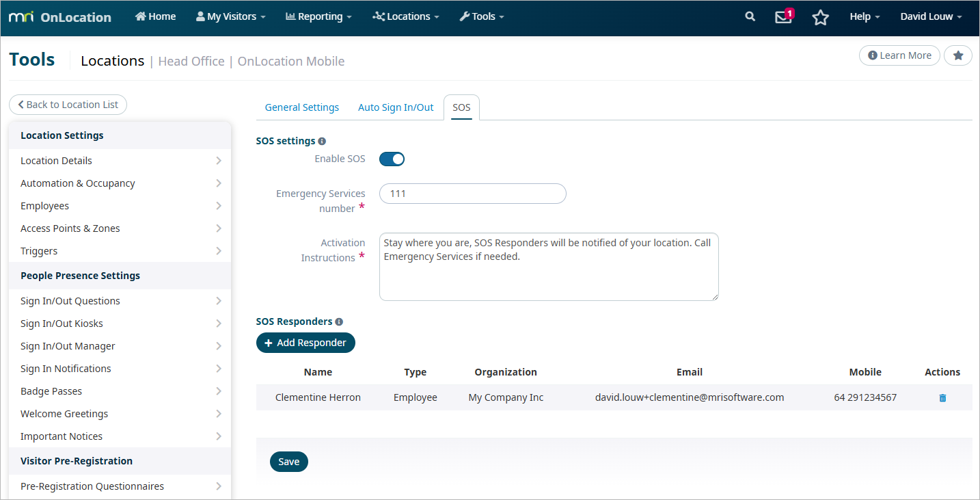Open the Reporting dropdown menu
The width and height of the screenshot is (980, 500).
318,16
